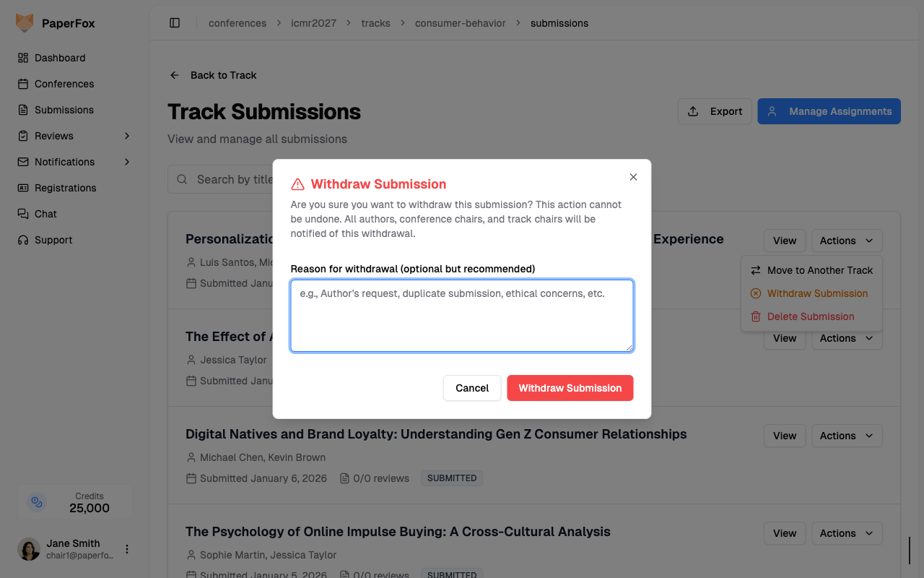The height and width of the screenshot is (578, 924).
Task: Expand the Notifications sidebar section
Action: [x=127, y=162]
